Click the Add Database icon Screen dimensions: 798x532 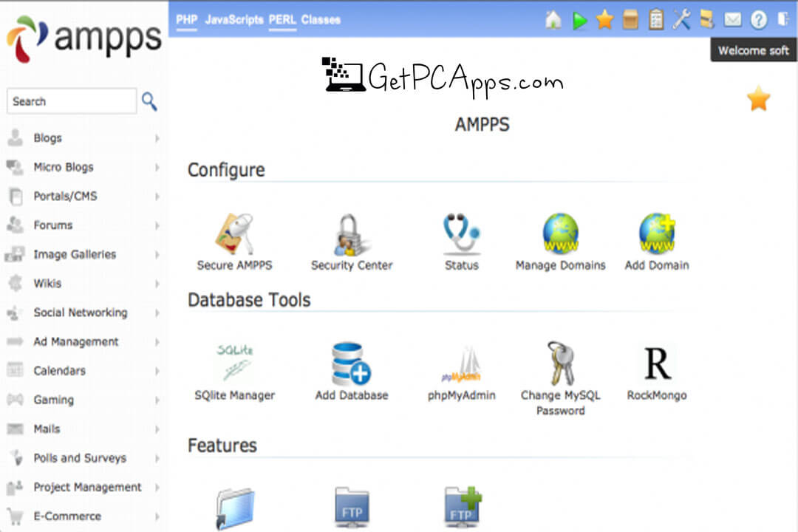coord(351,363)
